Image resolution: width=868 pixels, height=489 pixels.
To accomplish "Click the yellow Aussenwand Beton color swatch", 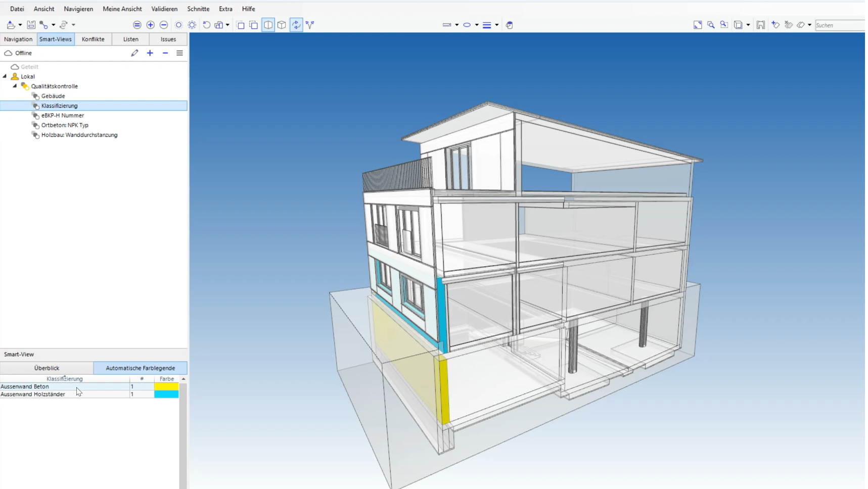I will (166, 386).
